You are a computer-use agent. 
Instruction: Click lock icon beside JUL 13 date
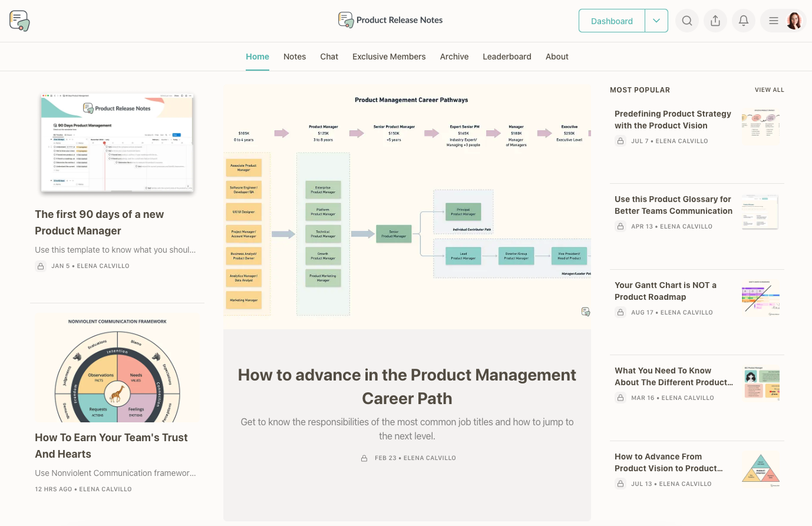tap(620, 484)
